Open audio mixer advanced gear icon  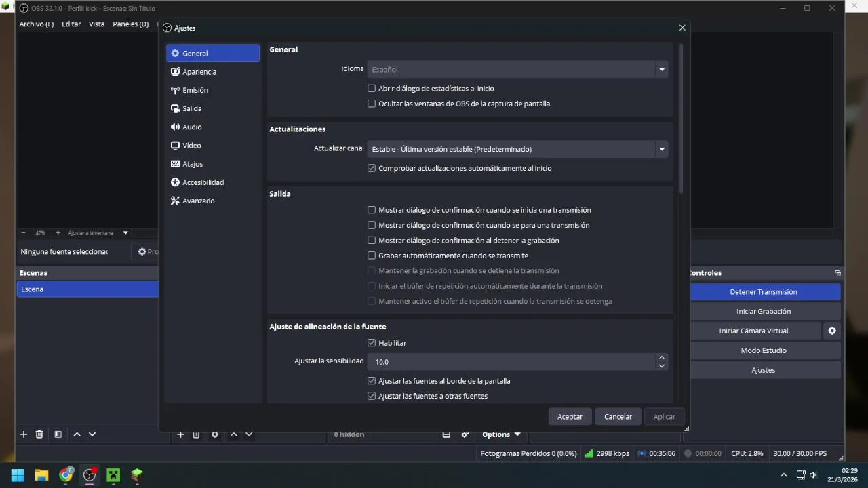coord(465,434)
